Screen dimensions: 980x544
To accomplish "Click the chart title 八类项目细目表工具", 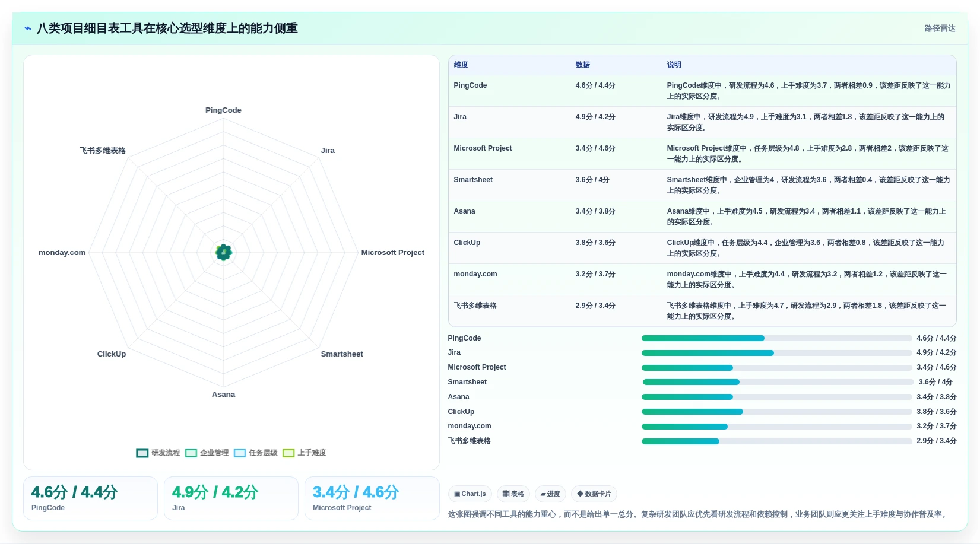I will [x=167, y=28].
